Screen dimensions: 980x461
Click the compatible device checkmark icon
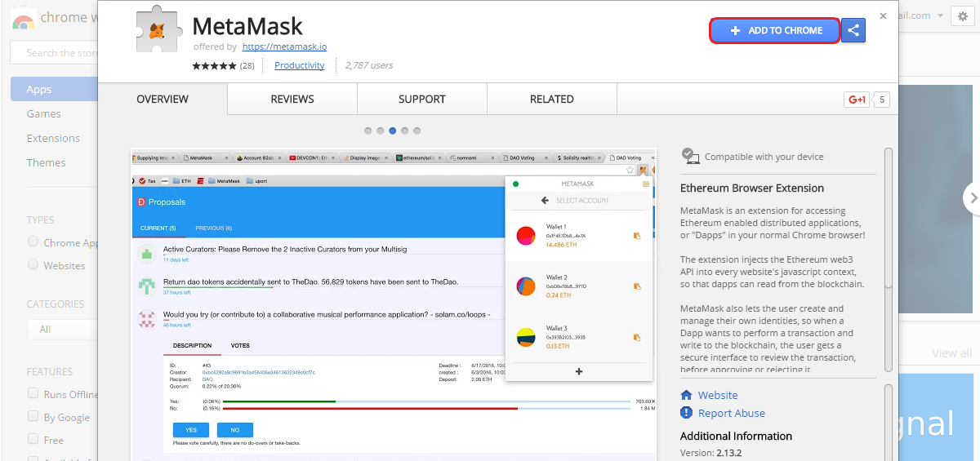690,156
